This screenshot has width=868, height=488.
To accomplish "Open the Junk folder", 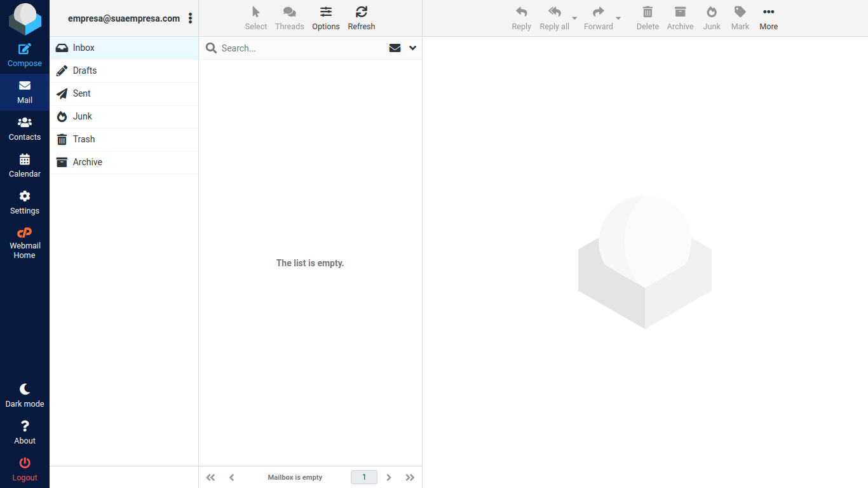I will (x=82, y=116).
